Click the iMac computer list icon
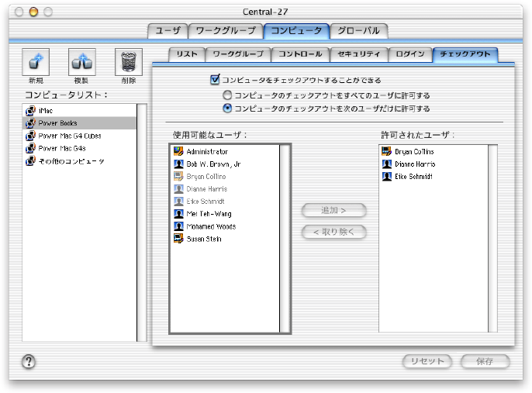 (30, 111)
